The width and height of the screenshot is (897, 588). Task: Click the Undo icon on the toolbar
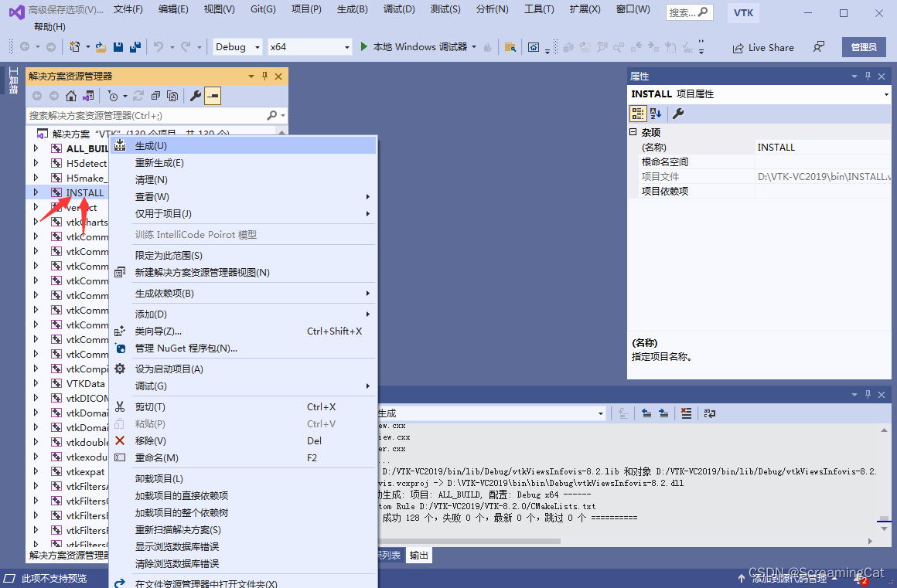tap(160, 47)
